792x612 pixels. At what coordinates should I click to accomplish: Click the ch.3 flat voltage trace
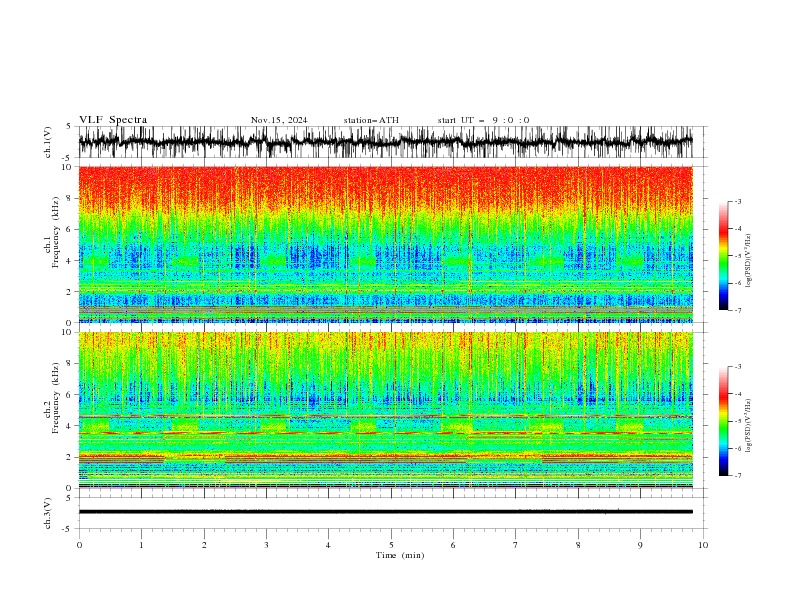coord(385,512)
